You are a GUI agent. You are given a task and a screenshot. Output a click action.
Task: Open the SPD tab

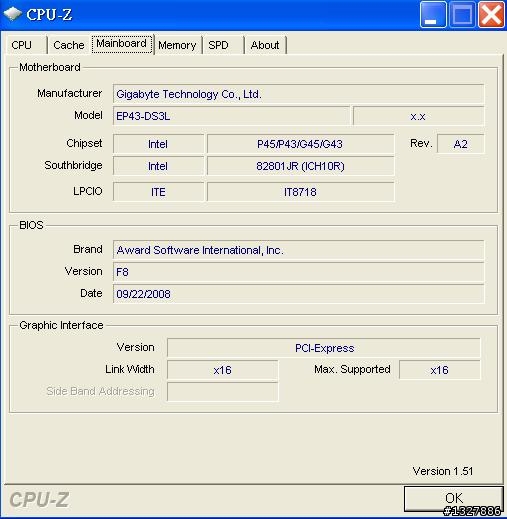coord(223,45)
